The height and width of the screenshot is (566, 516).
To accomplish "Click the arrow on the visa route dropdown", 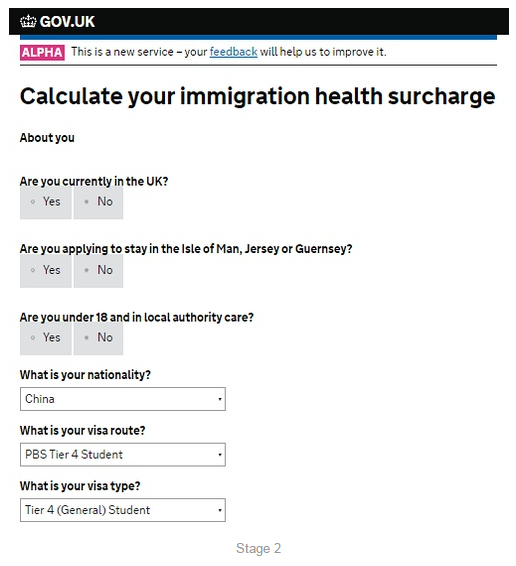I will click(x=220, y=455).
